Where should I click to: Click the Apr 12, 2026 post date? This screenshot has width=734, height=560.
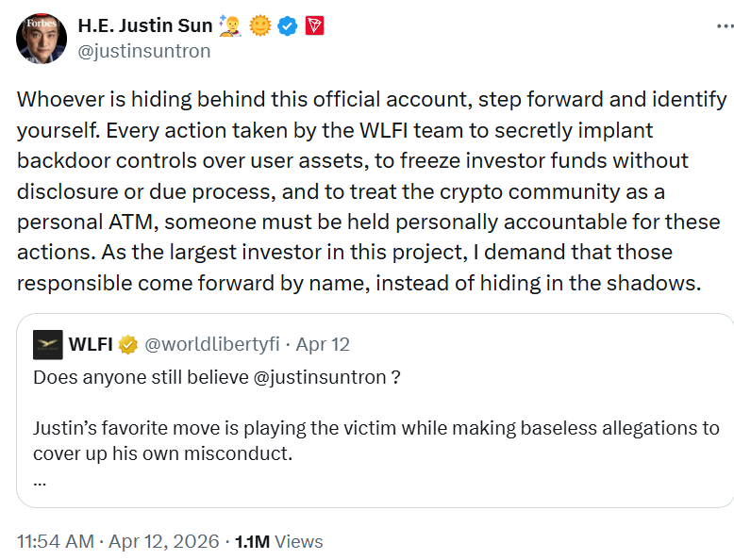[x=162, y=541]
